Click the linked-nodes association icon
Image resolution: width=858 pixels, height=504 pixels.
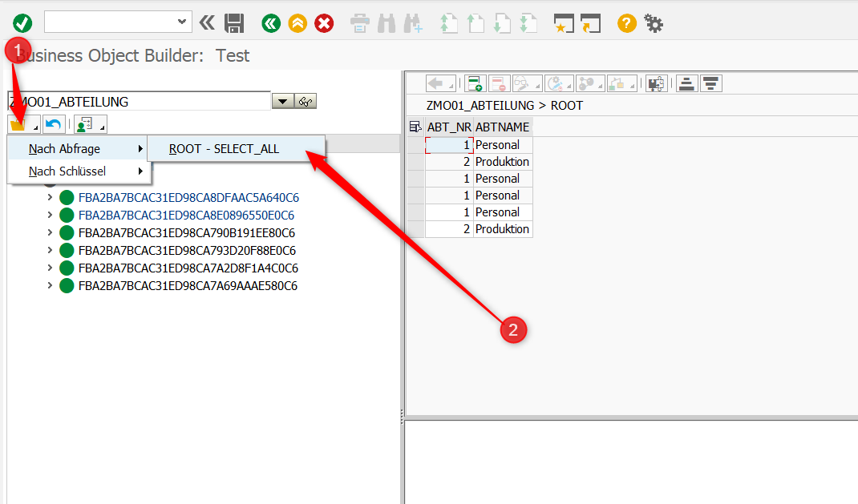click(x=589, y=83)
